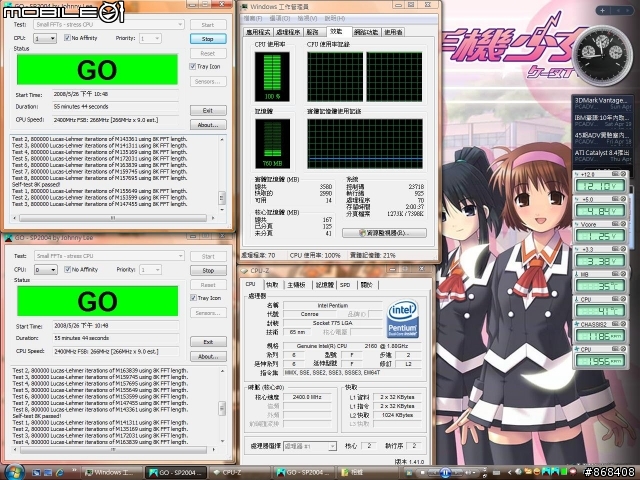Click horizontal scrollbar of top SP2004 log
The image size is (640, 480).
coord(113,218)
